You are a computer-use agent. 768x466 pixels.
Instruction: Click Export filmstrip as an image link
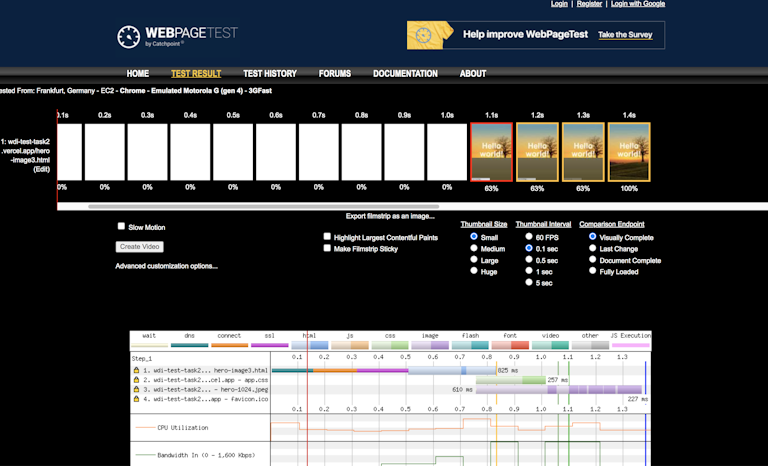click(390, 216)
